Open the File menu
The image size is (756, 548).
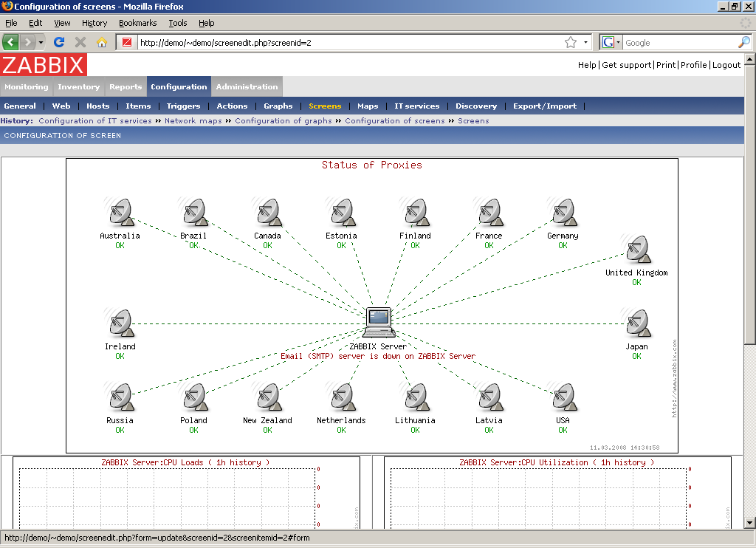click(x=11, y=23)
